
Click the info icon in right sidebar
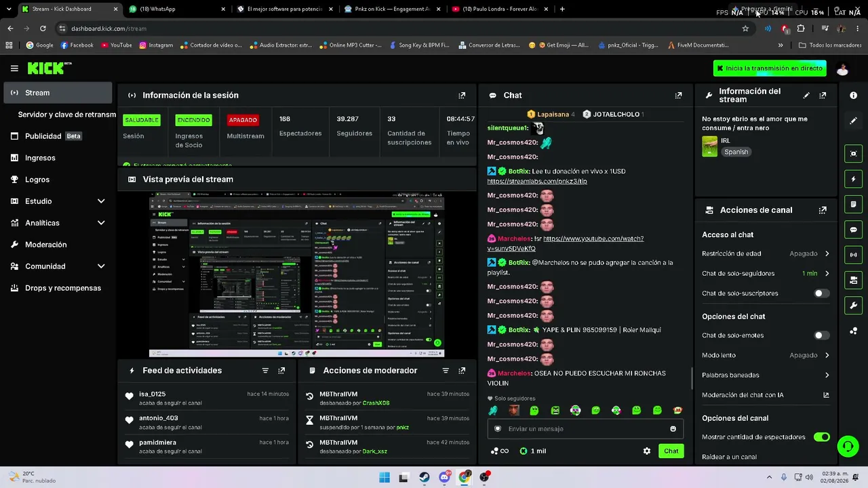click(x=854, y=96)
